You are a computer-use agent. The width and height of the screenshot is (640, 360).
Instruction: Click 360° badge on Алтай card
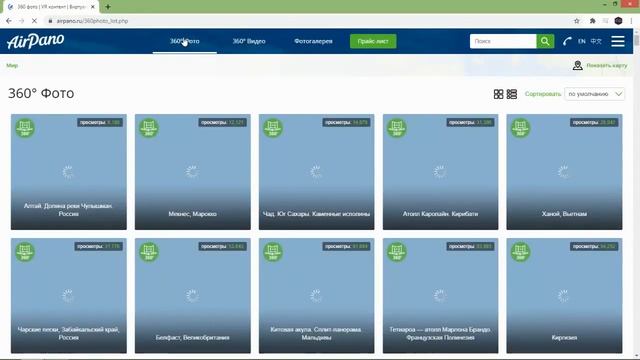25,128
